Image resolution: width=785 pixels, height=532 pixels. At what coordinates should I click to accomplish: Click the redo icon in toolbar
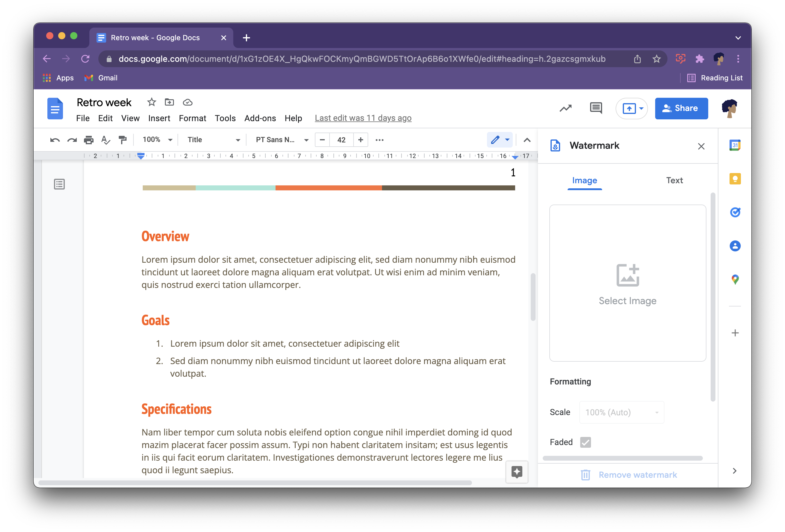coord(70,140)
